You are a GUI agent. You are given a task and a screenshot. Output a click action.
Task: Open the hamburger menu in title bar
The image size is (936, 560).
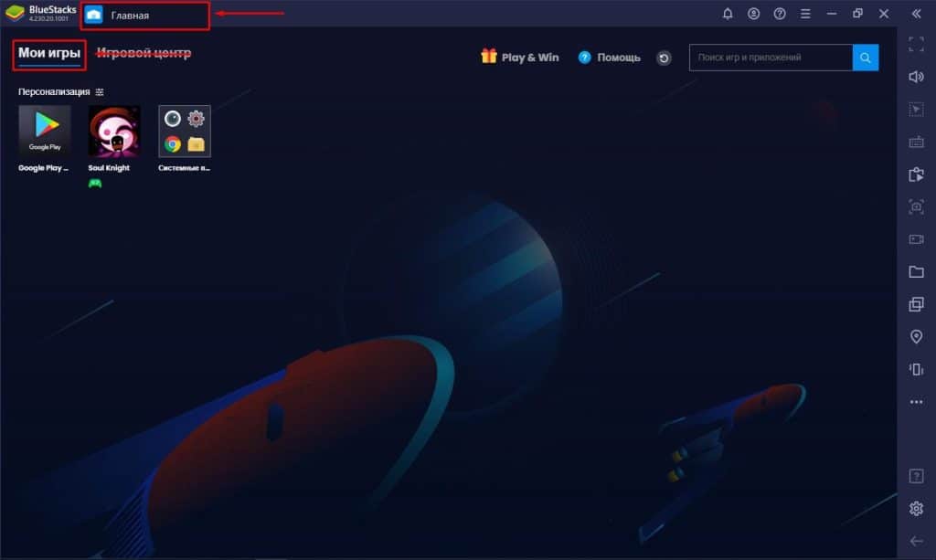coord(805,14)
